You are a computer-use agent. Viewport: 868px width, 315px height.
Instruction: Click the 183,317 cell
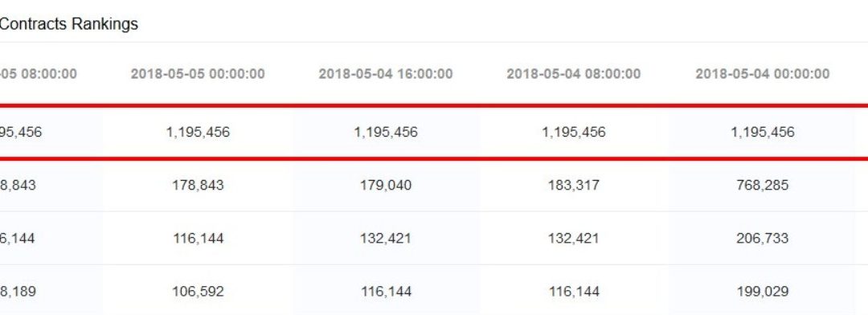tap(574, 185)
